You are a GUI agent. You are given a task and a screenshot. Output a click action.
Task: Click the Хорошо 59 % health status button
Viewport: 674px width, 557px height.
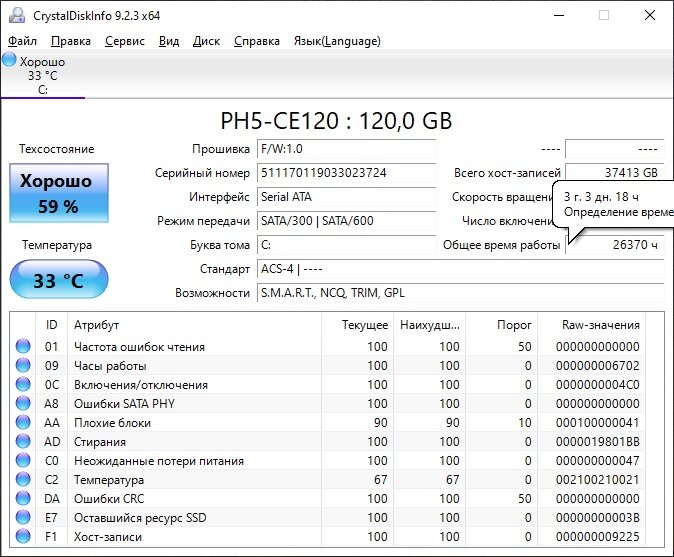click(x=59, y=193)
